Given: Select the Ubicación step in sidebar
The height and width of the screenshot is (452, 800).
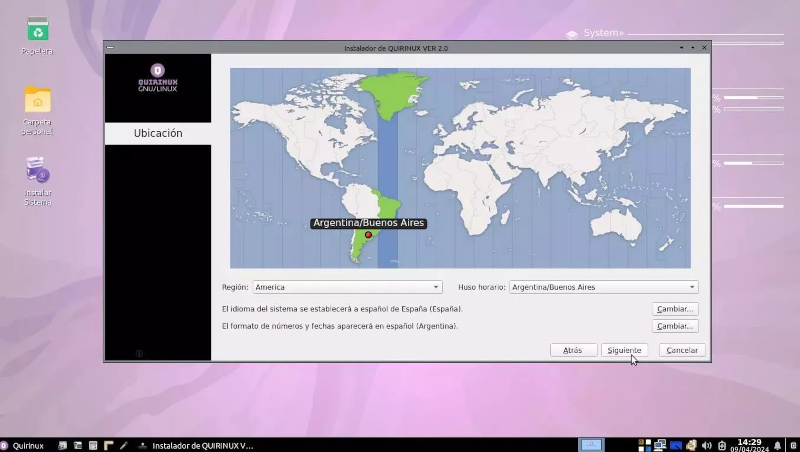Looking at the screenshot, I should tap(158, 133).
